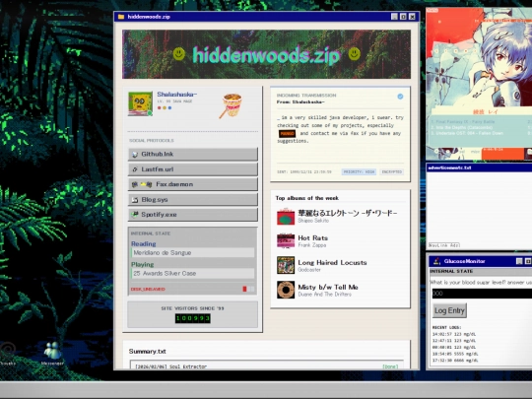Click artist name Godcaster
This screenshot has width=532, height=399.
(x=309, y=270)
